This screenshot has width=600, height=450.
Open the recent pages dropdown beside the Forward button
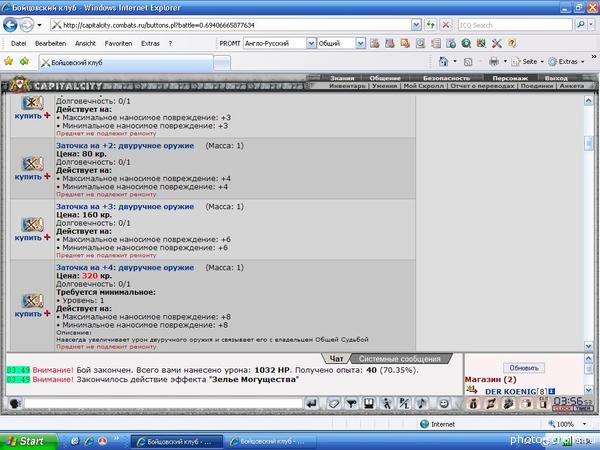tap(39, 26)
